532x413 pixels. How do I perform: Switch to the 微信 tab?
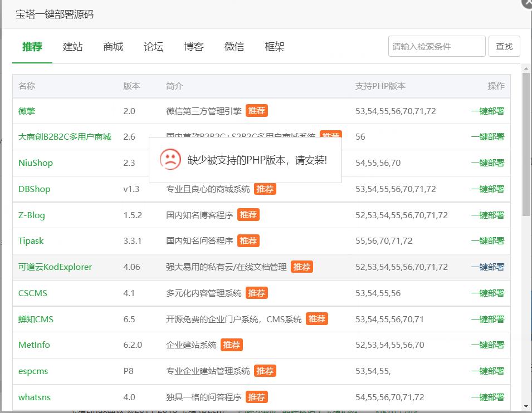tap(234, 46)
